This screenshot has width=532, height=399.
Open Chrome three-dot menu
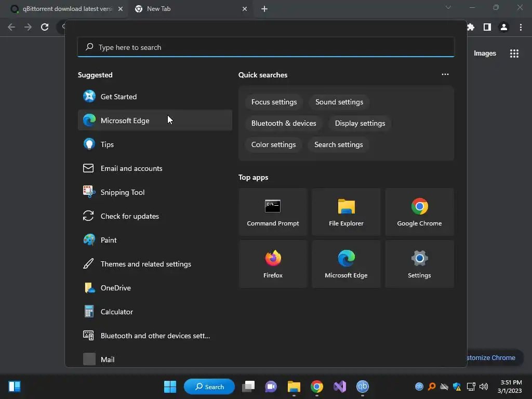pos(521,27)
